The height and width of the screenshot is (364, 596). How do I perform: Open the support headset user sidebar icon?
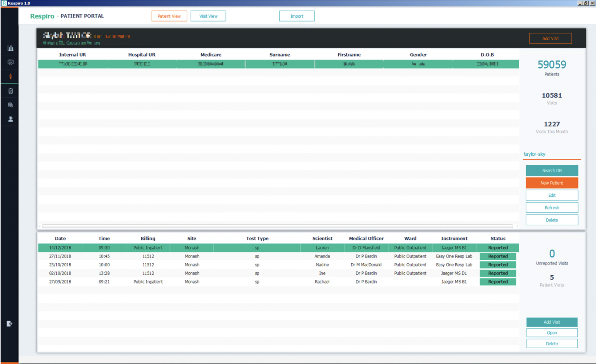click(10, 119)
